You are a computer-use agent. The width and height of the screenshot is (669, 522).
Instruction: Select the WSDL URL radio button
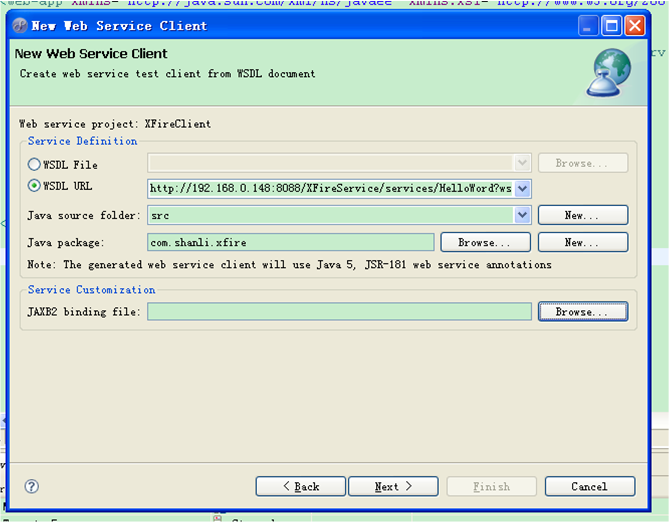34,186
